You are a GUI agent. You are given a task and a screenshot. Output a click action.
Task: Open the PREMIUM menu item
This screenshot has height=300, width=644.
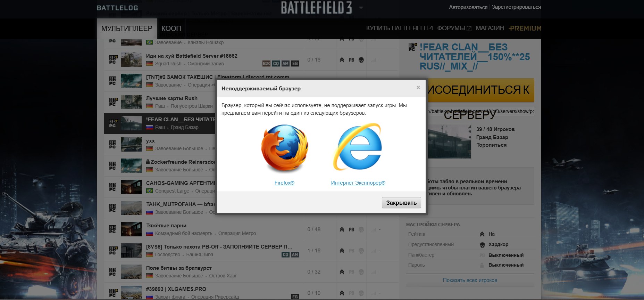coord(525,28)
